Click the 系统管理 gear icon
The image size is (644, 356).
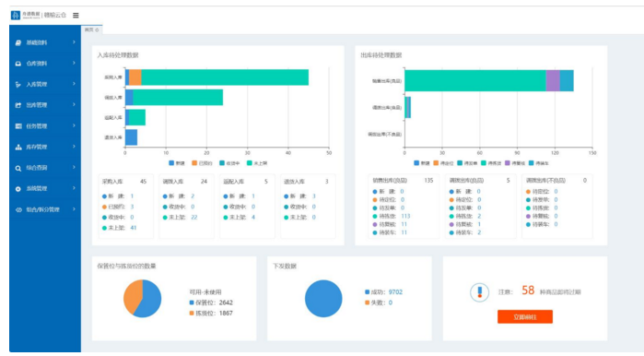click(18, 189)
